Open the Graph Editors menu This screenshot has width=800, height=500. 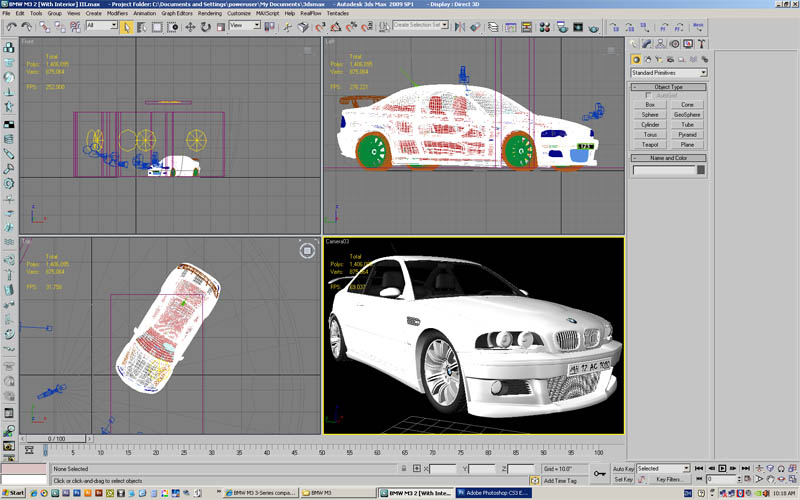click(x=177, y=13)
